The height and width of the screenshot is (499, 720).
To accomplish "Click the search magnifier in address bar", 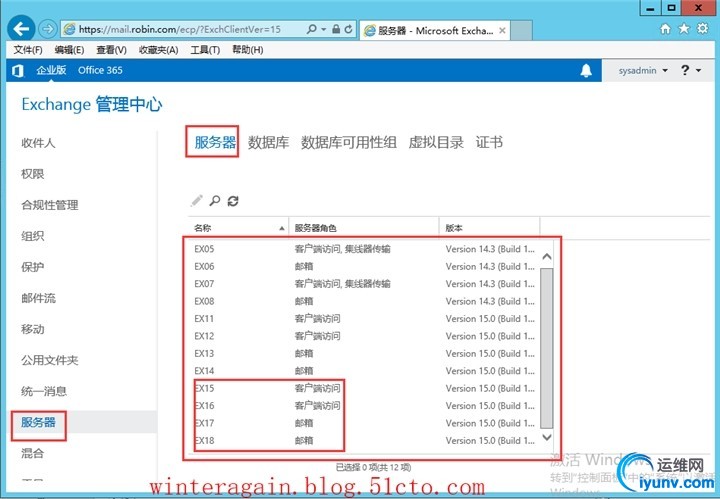I will pyautogui.click(x=312, y=29).
